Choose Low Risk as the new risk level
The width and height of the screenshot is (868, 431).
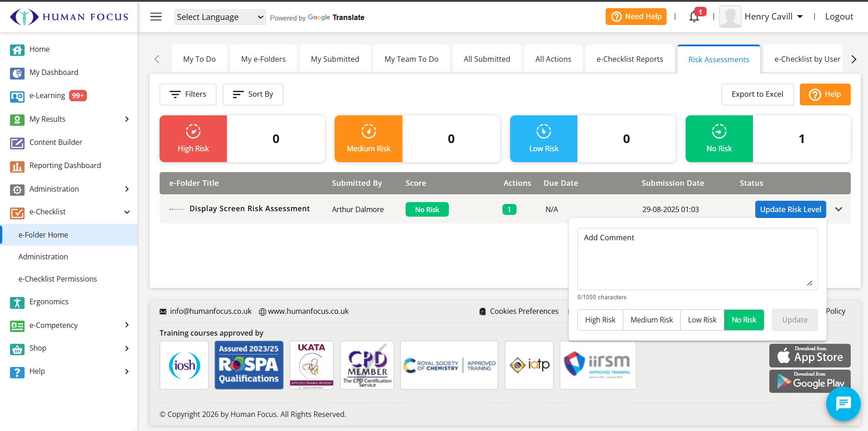(x=702, y=320)
